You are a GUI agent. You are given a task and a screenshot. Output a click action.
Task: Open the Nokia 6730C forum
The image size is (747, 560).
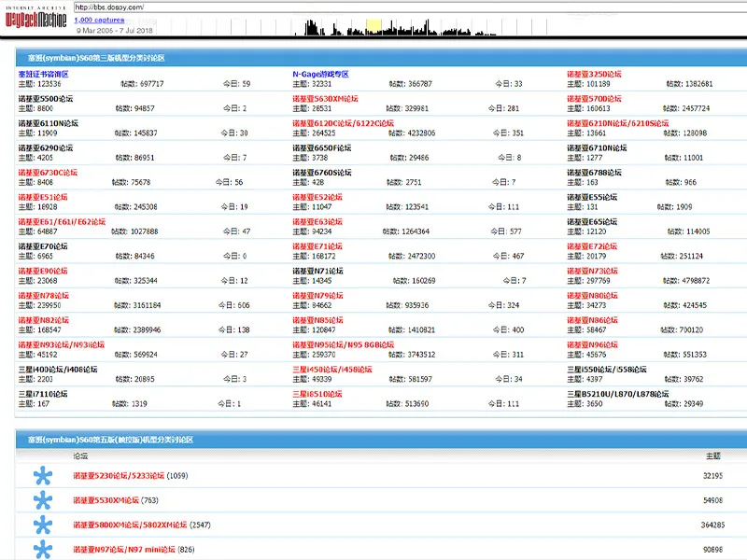coord(48,173)
